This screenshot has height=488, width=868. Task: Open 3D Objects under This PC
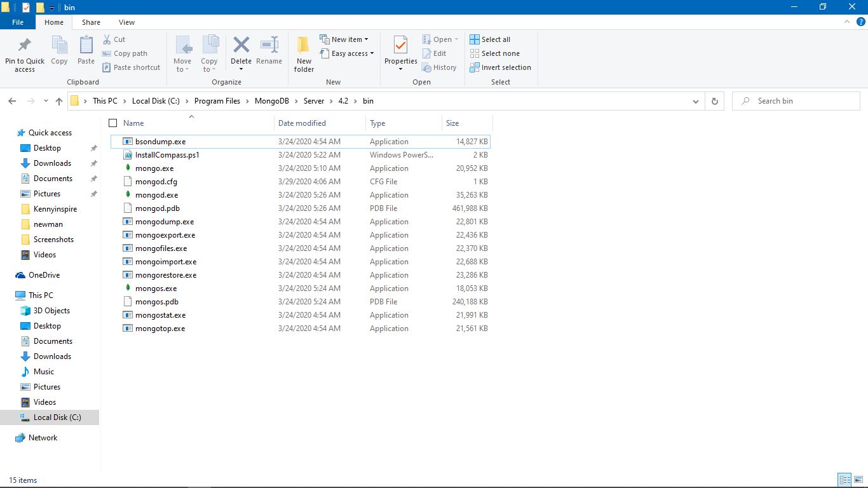51,311
